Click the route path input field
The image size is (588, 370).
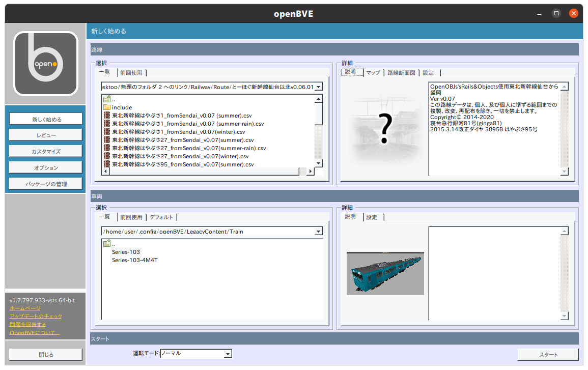coord(208,87)
